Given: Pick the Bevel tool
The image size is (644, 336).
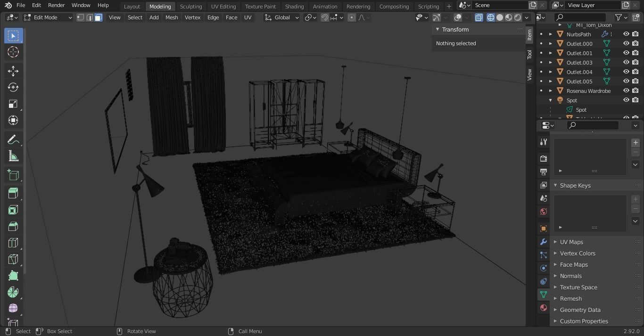Looking at the screenshot, I should point(13,226).
